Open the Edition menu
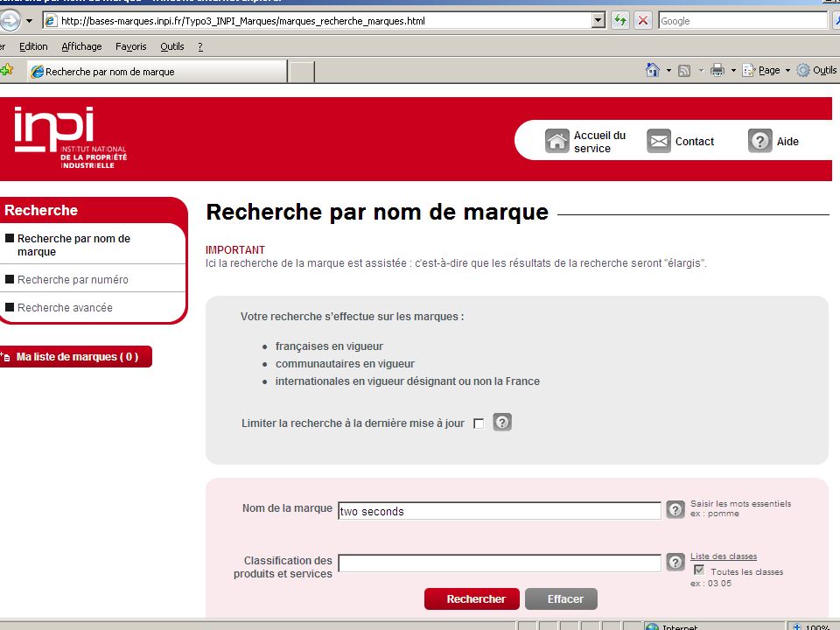The height and width of the screenshot is (630, 840). click(x=33, y=46)
